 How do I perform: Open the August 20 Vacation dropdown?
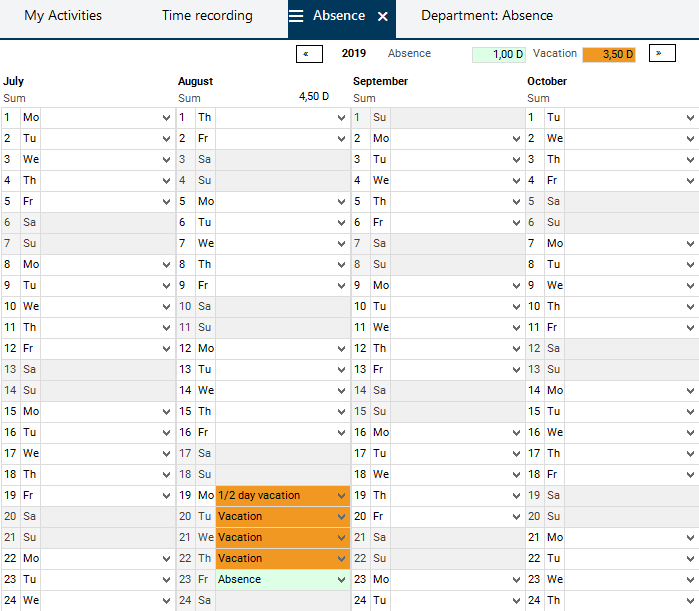(342, 517)
